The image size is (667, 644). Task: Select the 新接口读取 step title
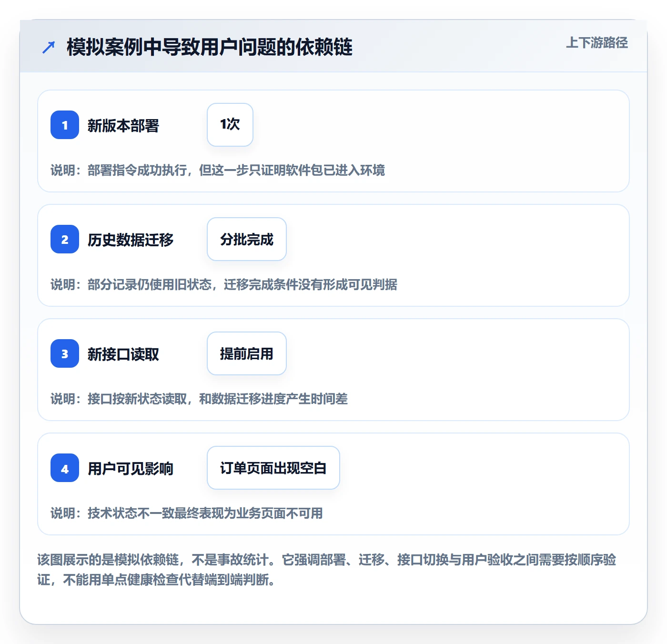click(x=123, y=354)
